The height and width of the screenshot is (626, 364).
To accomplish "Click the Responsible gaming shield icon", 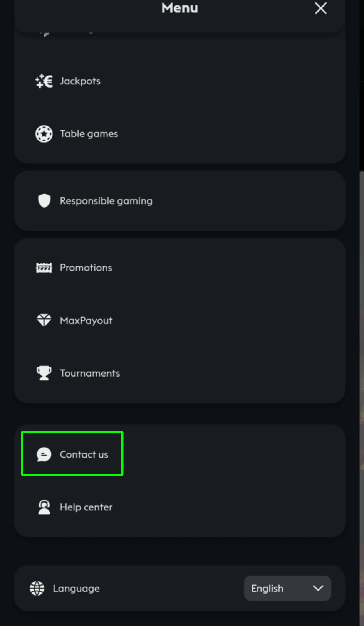I will [x=44, y=201].
